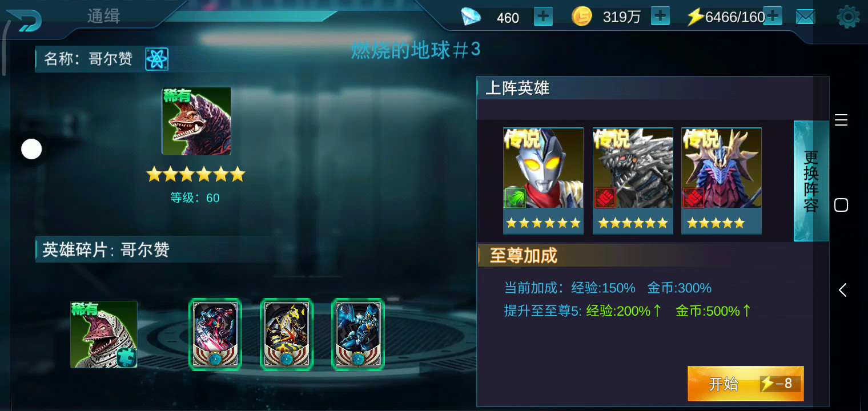Select the gray spiky monster legendary hero

(x=633, y=180)
